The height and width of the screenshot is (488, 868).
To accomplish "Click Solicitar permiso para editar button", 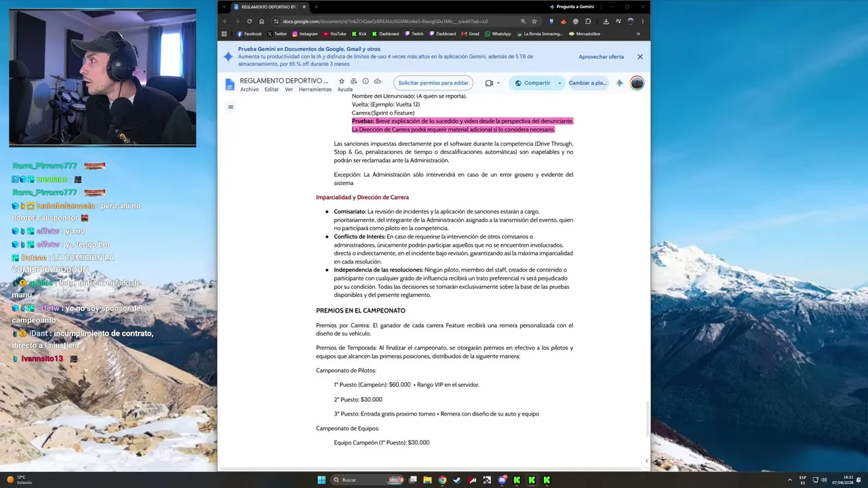I will 433,83.
